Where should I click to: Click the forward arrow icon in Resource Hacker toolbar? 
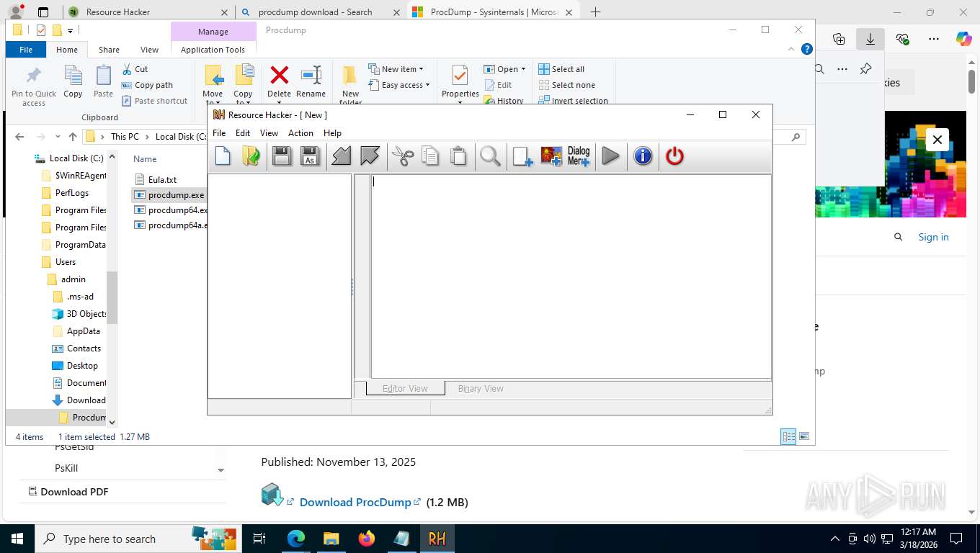[370, 156]
